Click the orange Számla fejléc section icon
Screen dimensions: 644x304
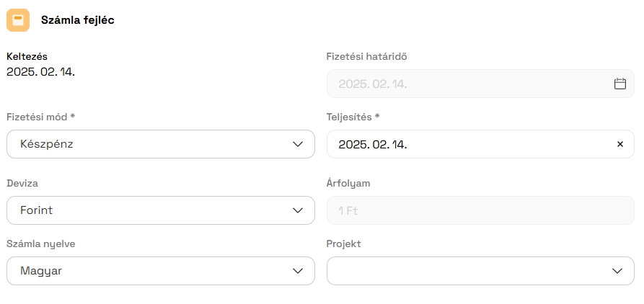click(x=18, y=20)
